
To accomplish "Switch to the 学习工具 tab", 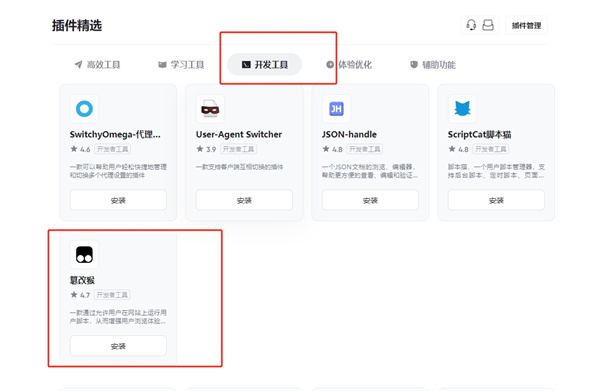I will click(x=181, y=65).
